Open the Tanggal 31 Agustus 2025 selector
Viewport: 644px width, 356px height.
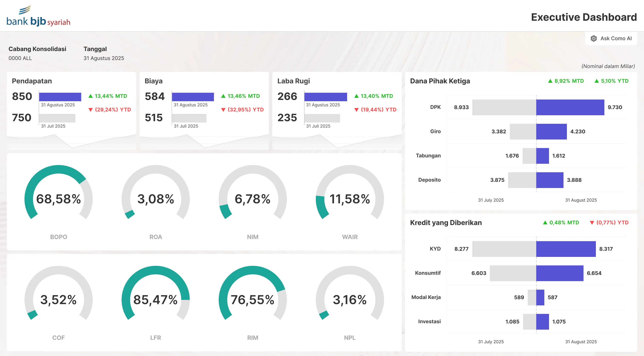click(x=103, y=58)
